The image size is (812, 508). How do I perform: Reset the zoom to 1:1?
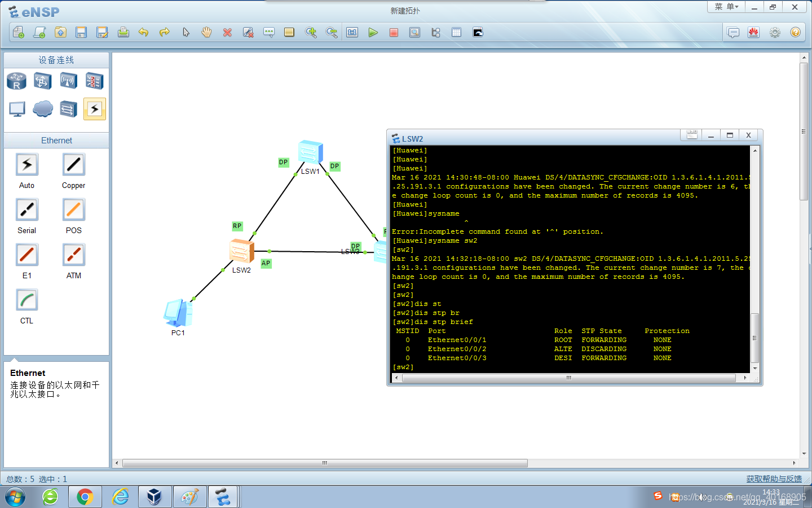352,32
